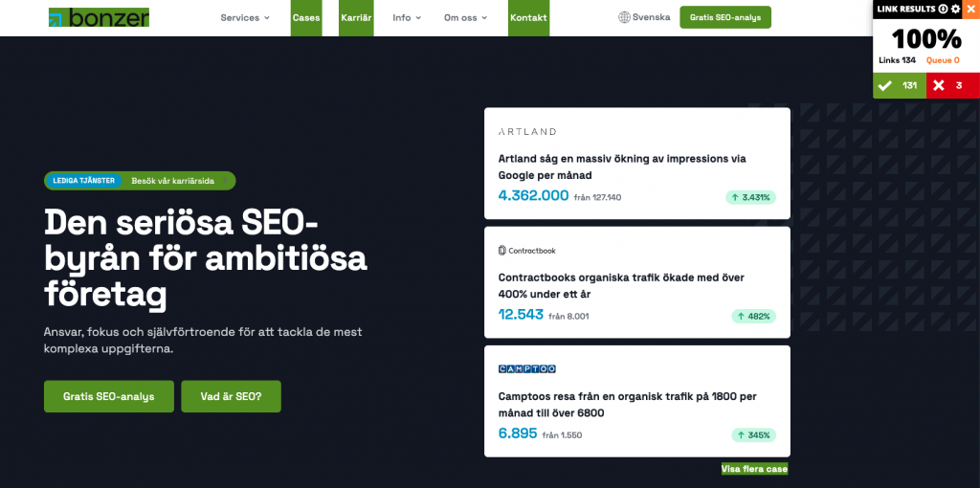The width and height of the screenshot is (980, 488).
Task: Download the link results export
Action: click(944, 9)
